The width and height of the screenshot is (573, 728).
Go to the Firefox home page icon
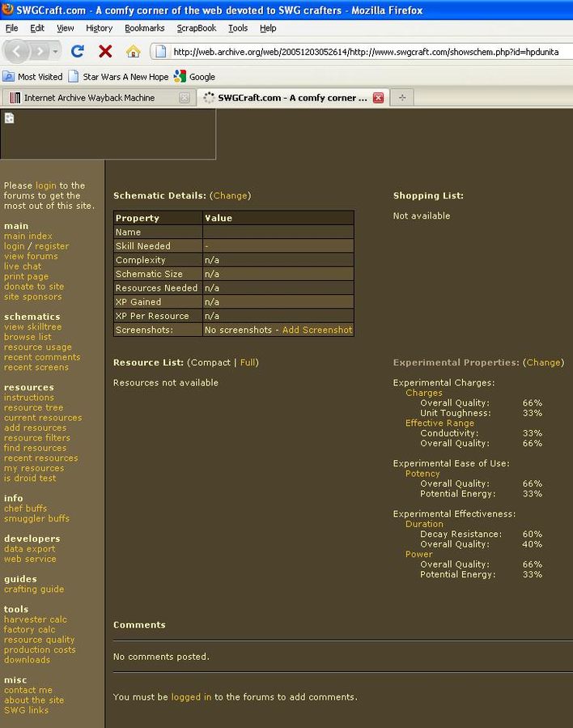[x=133, y=51]
